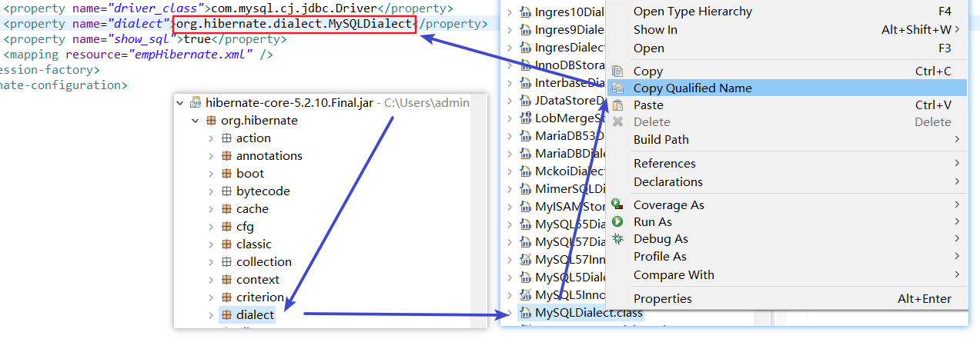
Task: Click the cache package icon
Action: click(227, 209)
